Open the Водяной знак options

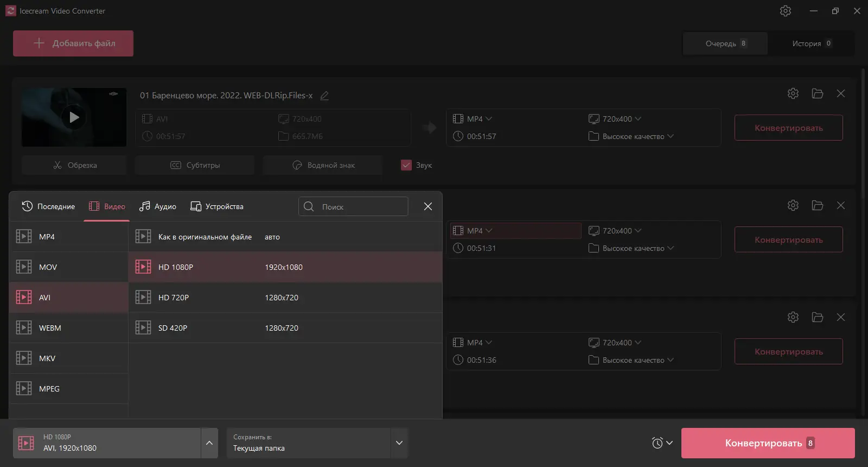coord(323,165)
